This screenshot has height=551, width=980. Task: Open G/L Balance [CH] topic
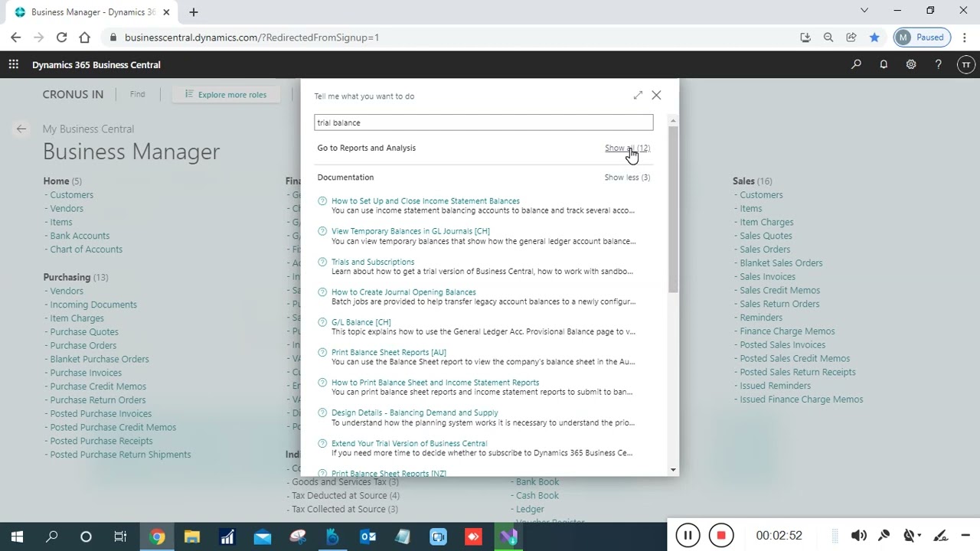coord(361,322)
